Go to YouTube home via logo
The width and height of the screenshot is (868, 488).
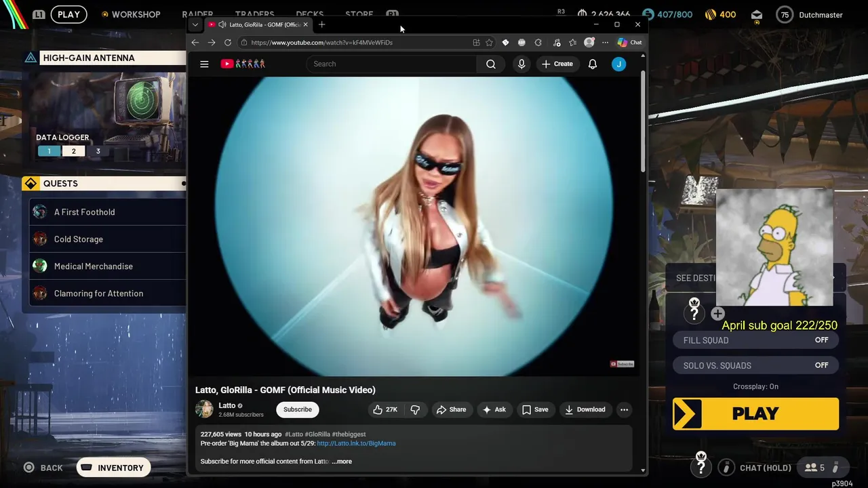243,64
